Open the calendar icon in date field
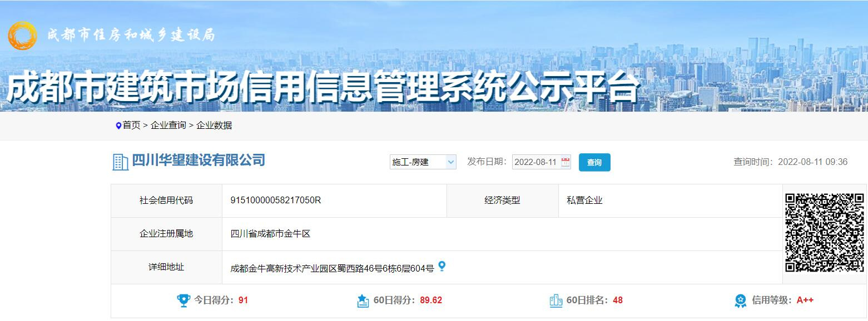The image size is (868, 321). click(566, 162)
